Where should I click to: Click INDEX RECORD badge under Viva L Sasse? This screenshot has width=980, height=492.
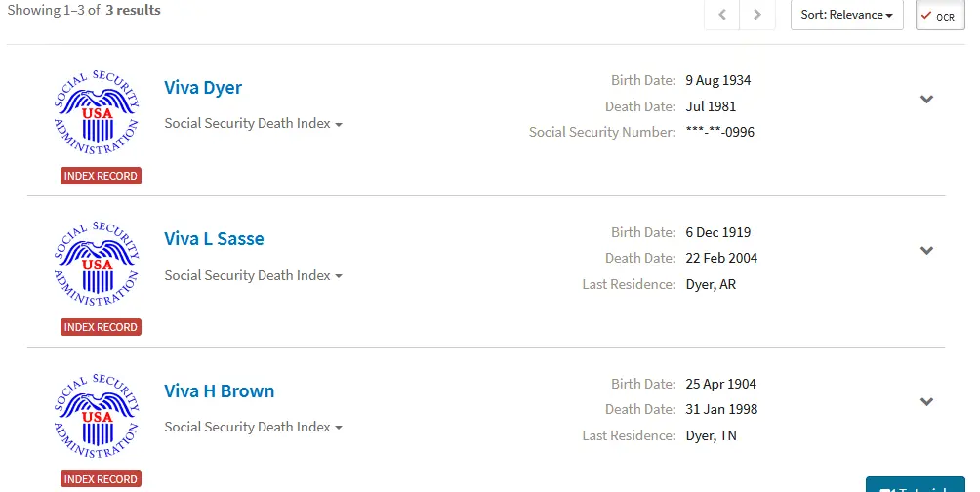click(101, 327)
